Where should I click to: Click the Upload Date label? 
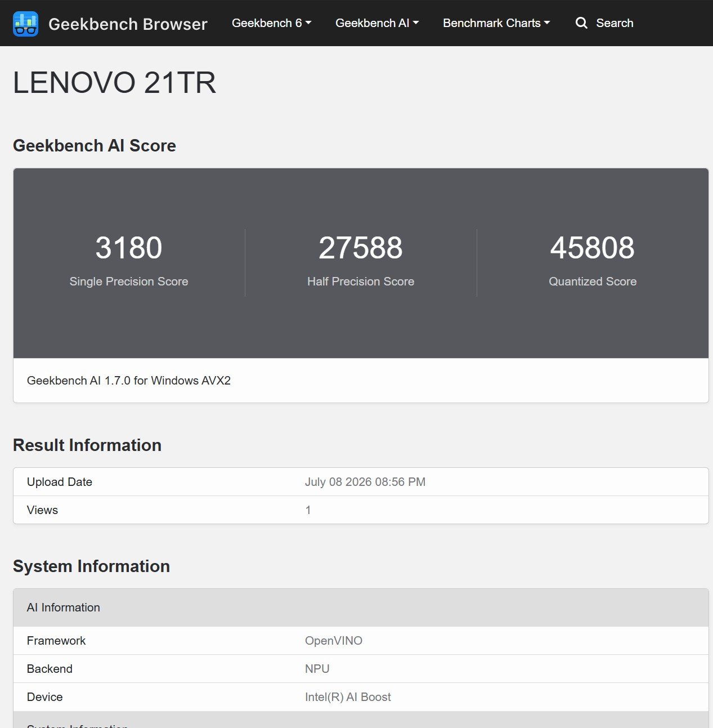(x=60, y=482)
